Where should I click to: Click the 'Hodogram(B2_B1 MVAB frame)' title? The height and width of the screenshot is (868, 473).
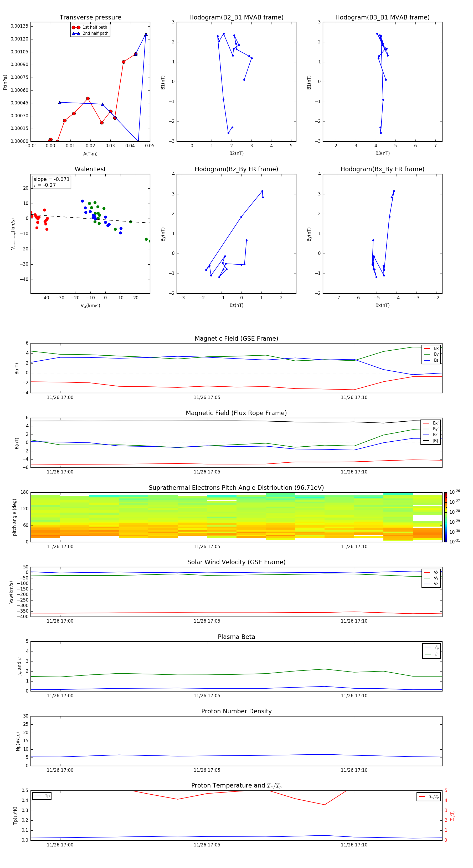[236, 17]
